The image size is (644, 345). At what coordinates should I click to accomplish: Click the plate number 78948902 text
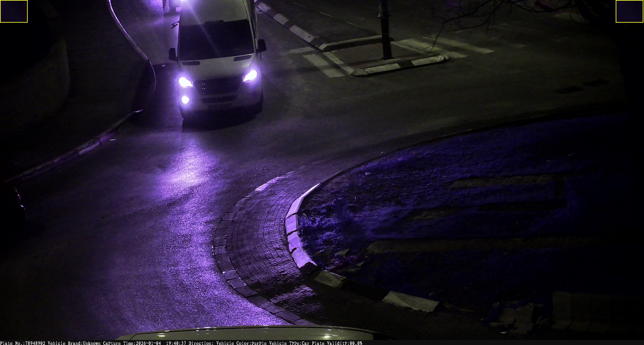coord(35,343)
